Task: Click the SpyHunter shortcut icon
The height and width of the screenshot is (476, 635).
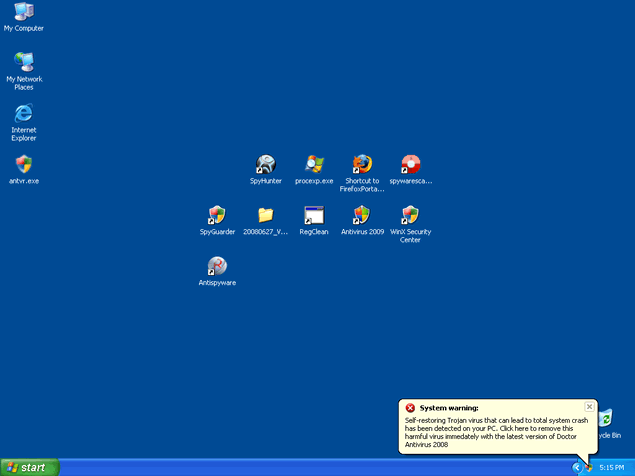Action: [x=265, y=165]
